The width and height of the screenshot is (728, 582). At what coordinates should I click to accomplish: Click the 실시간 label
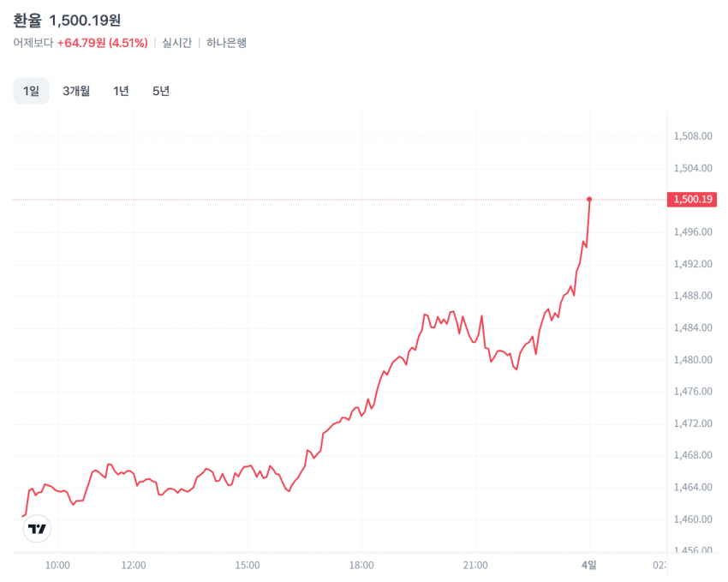pyautogui.click(x=176, y=42)
